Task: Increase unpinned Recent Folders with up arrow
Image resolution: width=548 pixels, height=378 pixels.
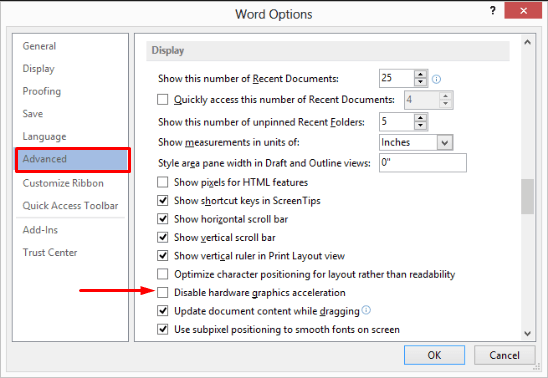Action: click(420, 118)
